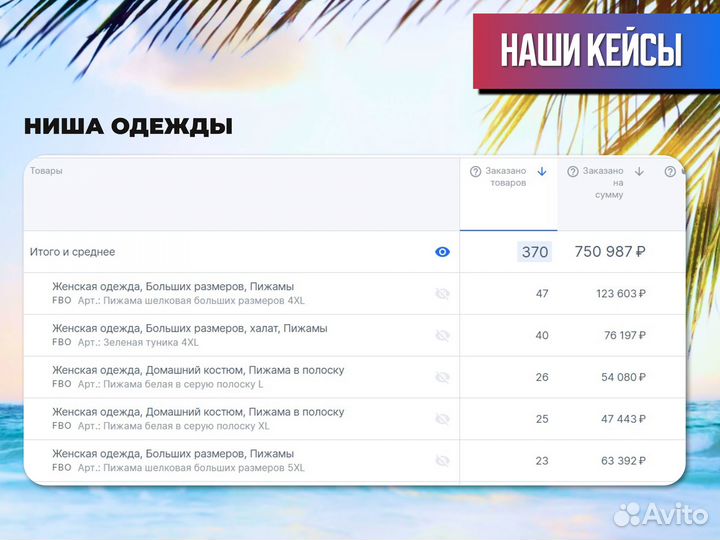Click the НАШИ КЕЙСЫ banner
The width and height of the screenshot is (720, 540).
coord(596,51)
